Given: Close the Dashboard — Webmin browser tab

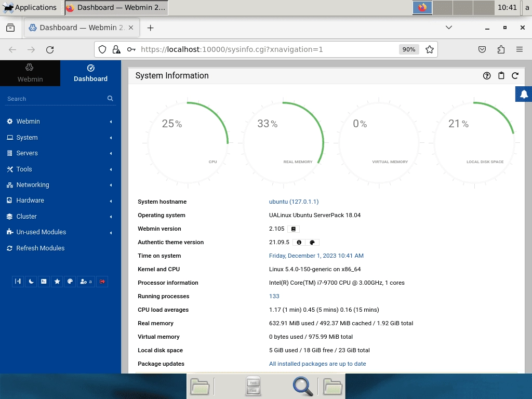Looking at the screenshot, I should [131, 28].
